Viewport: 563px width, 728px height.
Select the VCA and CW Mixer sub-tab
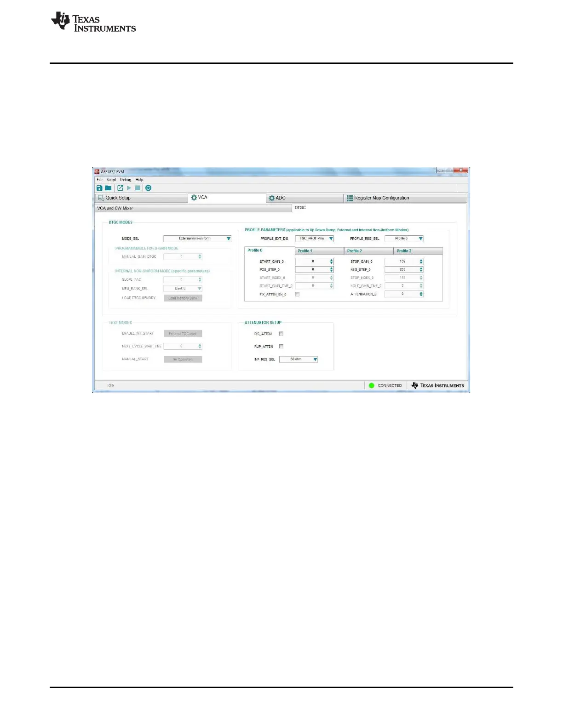[193, 209]
